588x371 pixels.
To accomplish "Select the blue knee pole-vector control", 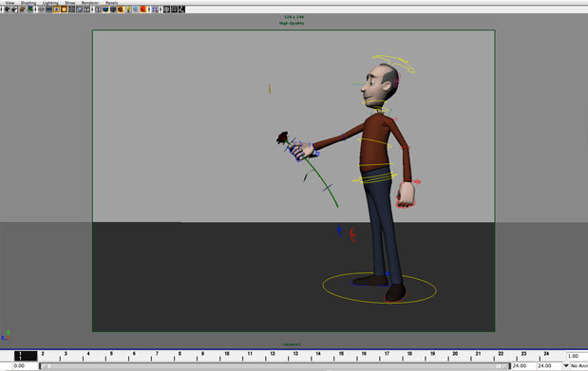I will pos(339,231).
